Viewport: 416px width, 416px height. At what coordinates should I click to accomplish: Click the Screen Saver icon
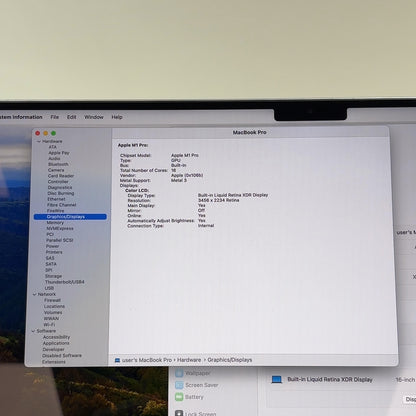[179, 385]
